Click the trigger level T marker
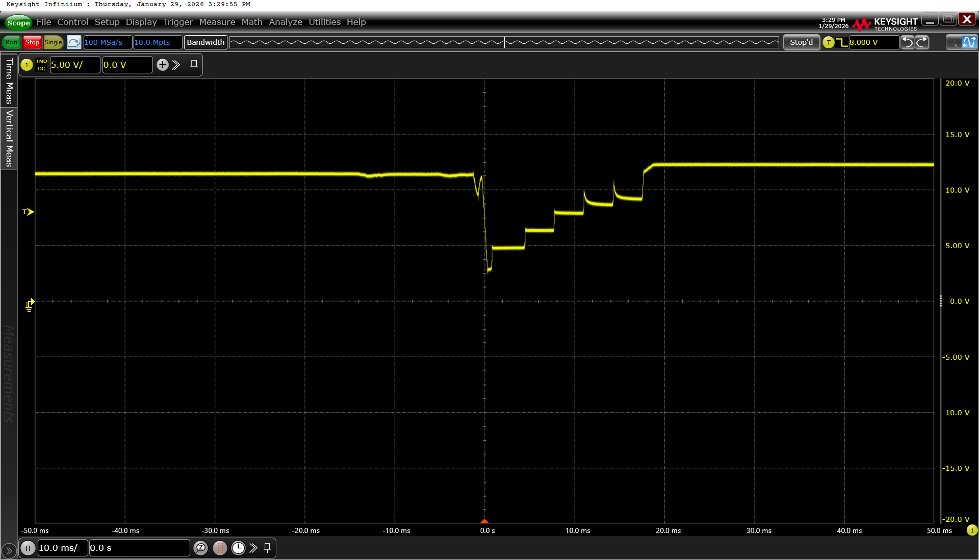979x560 pixels. click(x=29, y=211)
